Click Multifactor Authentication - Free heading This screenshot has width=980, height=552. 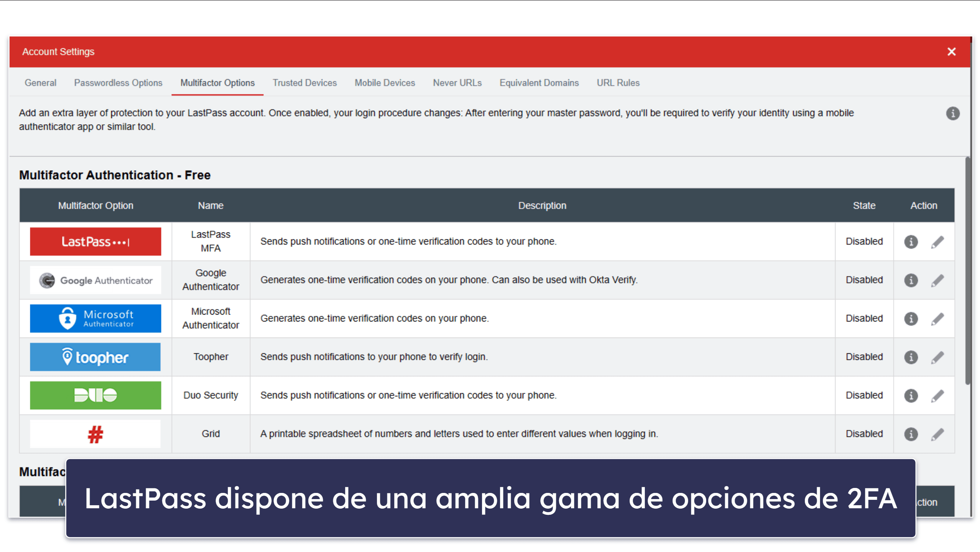(x=115, y=175)
